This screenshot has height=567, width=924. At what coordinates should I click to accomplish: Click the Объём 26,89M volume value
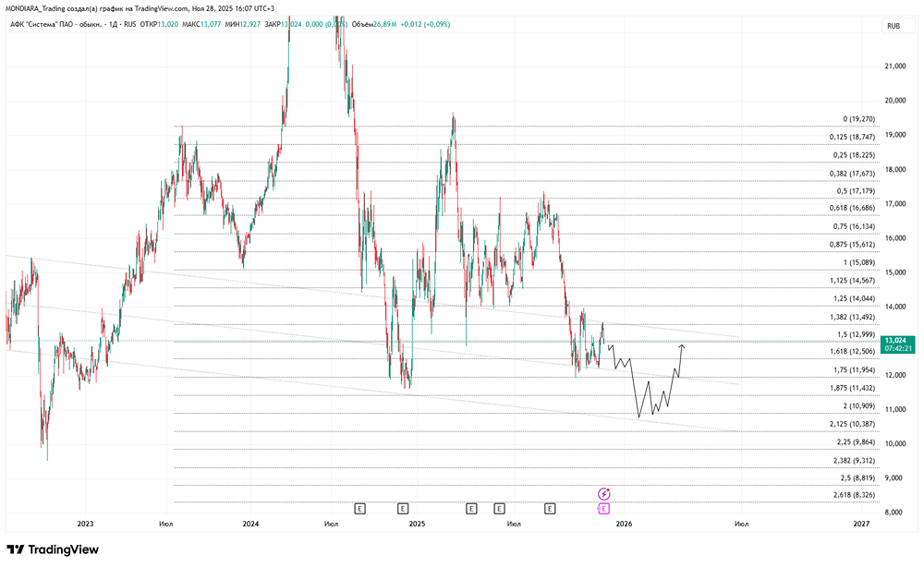click(373, 25)
